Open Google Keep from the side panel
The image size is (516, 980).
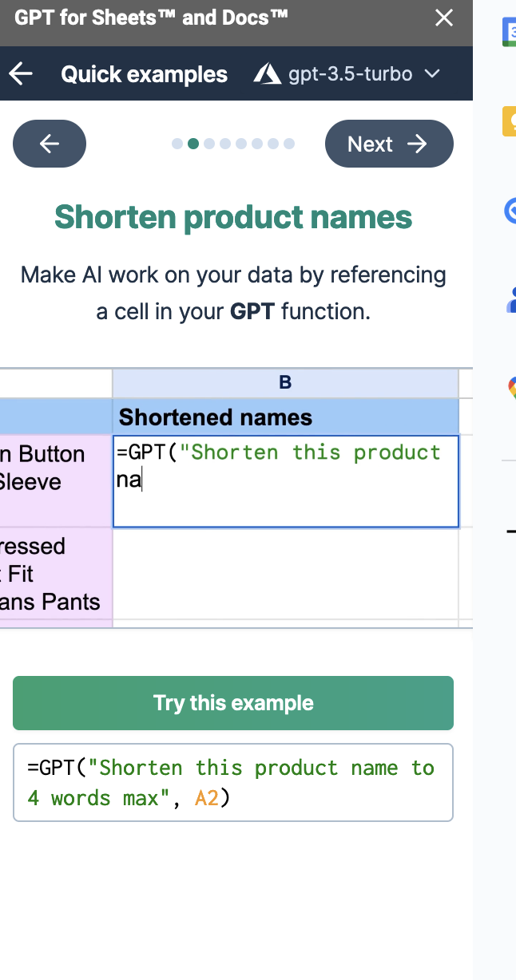510,121
